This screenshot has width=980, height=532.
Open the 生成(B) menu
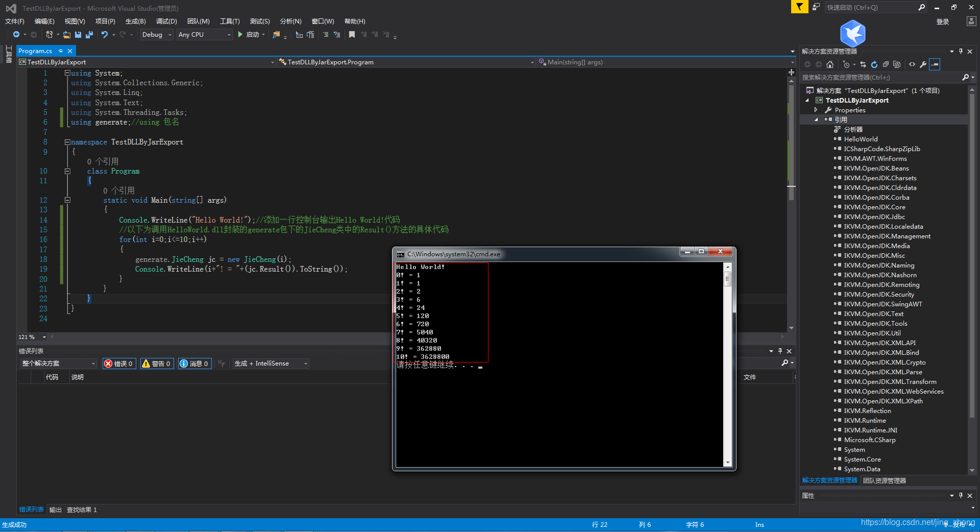[x=136, y=21]
